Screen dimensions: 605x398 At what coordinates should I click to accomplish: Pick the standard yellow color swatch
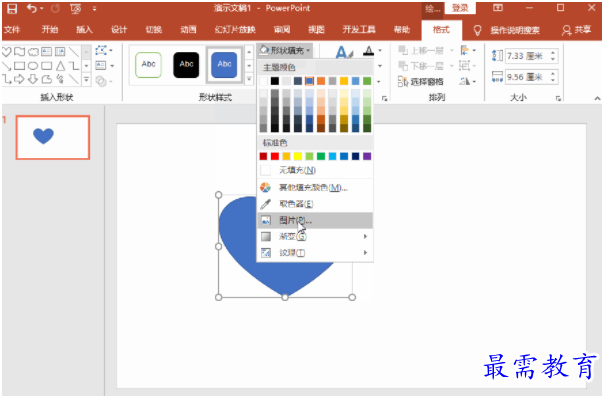(x=298, y=156)
